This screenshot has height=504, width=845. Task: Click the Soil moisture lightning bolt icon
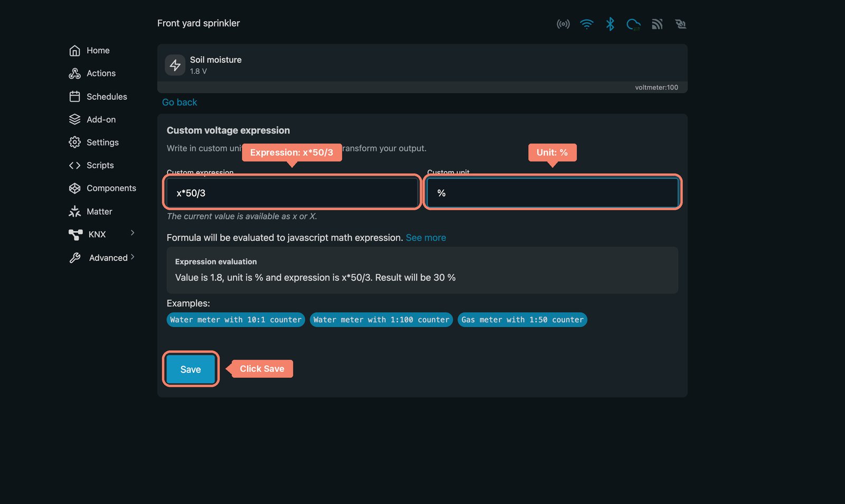175,65
